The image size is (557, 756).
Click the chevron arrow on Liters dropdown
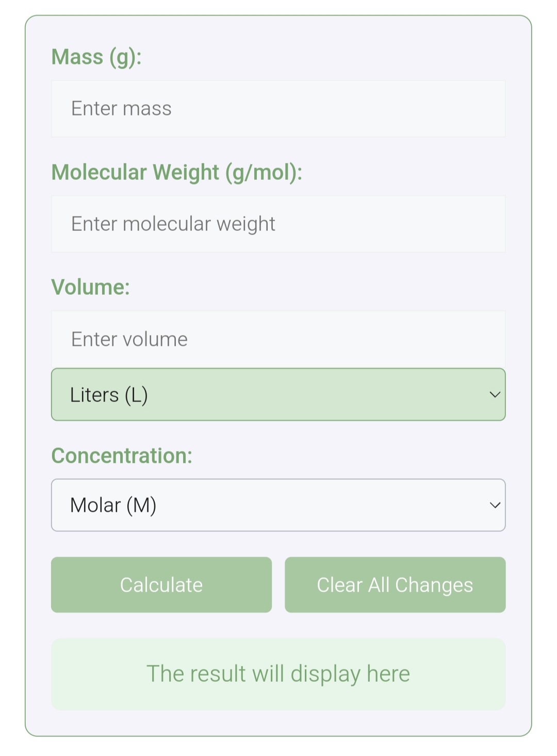tap(495, 395)
